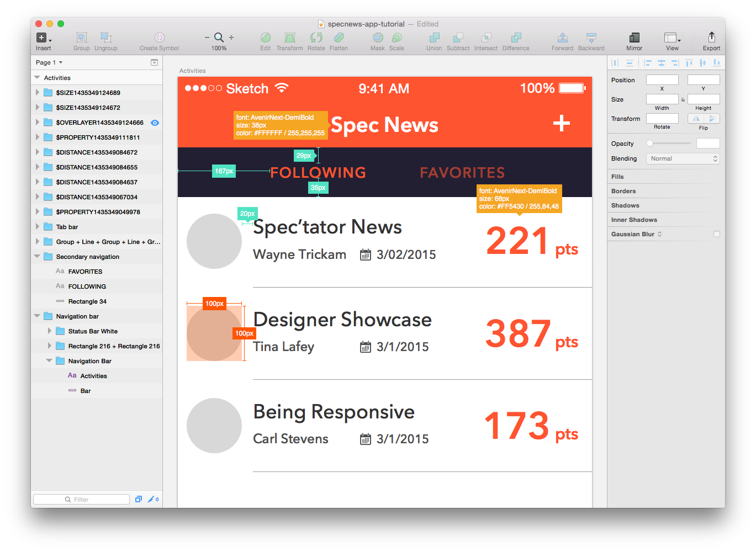Click the magnifier zoom icon
This screenshot has width=756, height=552.
(219, 38)
